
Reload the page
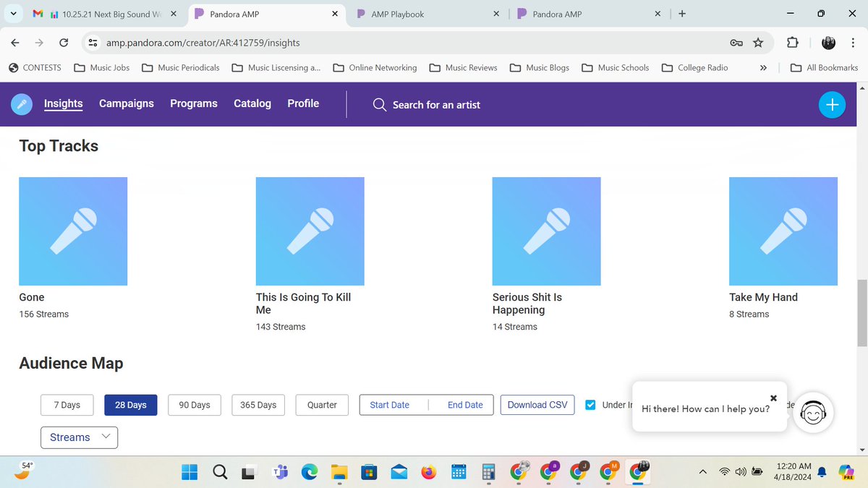click(x=64, y=43)
